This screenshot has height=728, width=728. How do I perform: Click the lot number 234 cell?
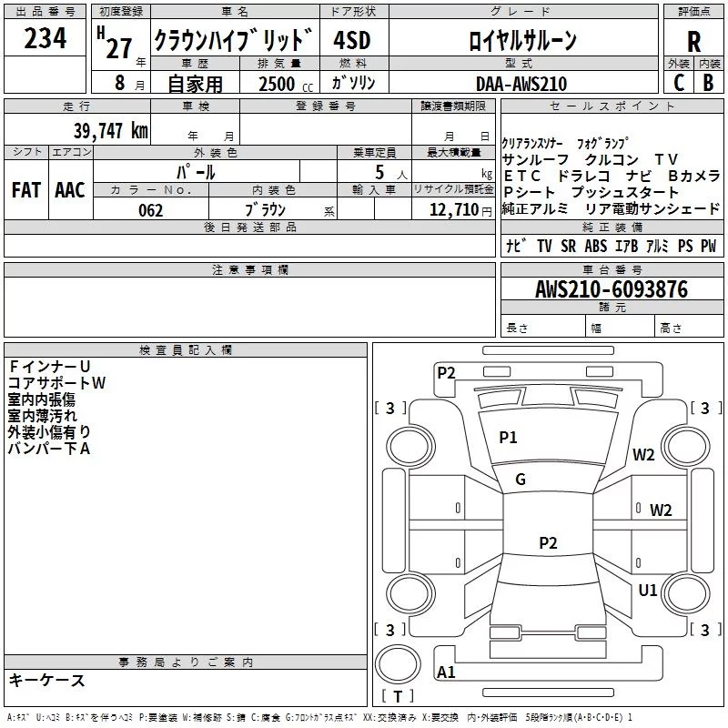coord(45,38)
